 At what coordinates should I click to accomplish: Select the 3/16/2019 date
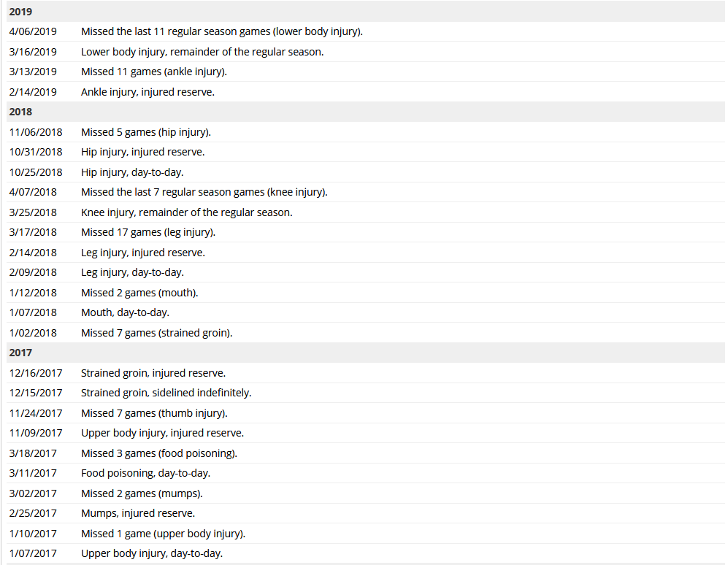33,52
